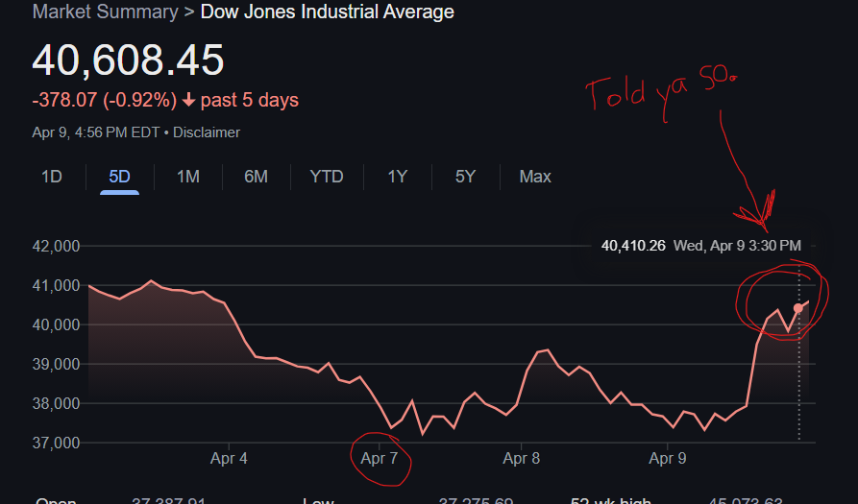Switch chart to 6M range
The image size is (858, 504).
[x=257, y=177]
